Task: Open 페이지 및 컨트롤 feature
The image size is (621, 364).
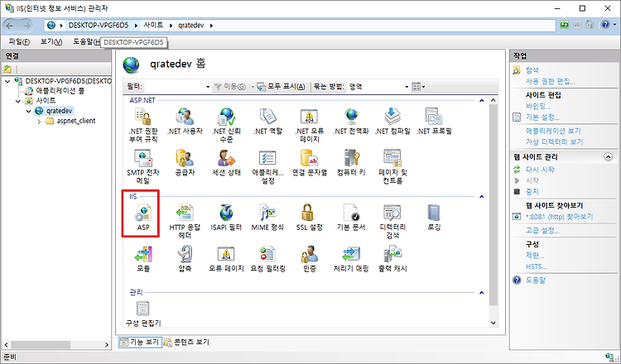Action: (x=392, y=166)
